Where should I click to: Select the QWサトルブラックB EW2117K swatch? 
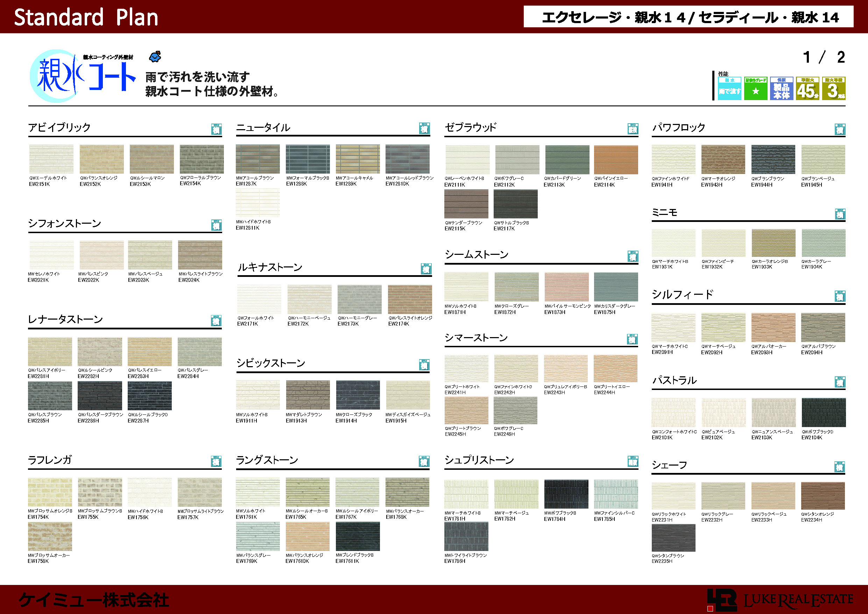[x=516, y=204]
